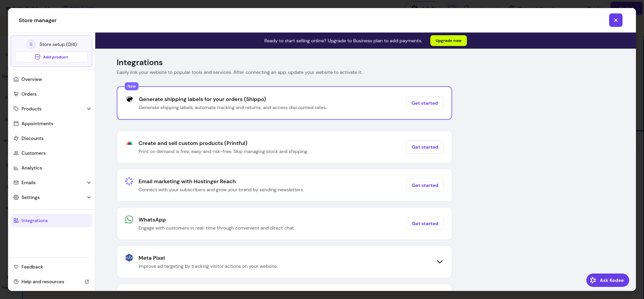Click the New badge on Shippo card
The image size is (644, 299).
coord(131,86)
